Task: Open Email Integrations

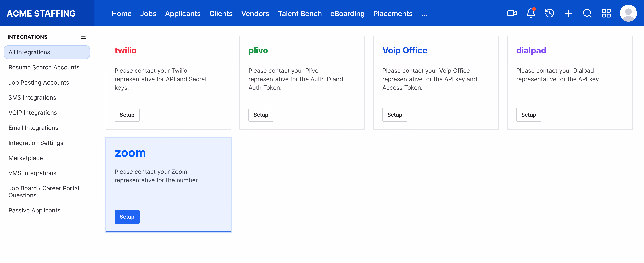Action: tap(33, 128)
